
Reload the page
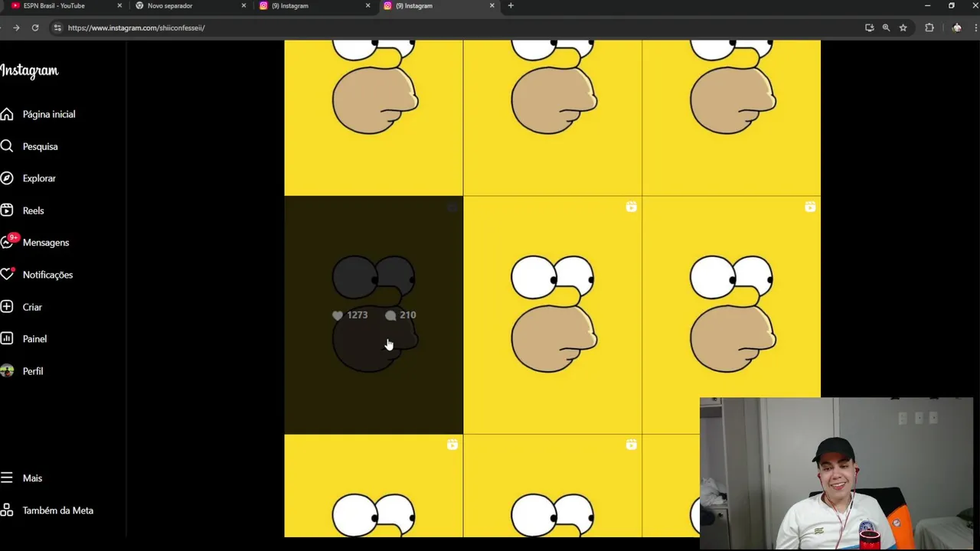click(x=35, y=28)
